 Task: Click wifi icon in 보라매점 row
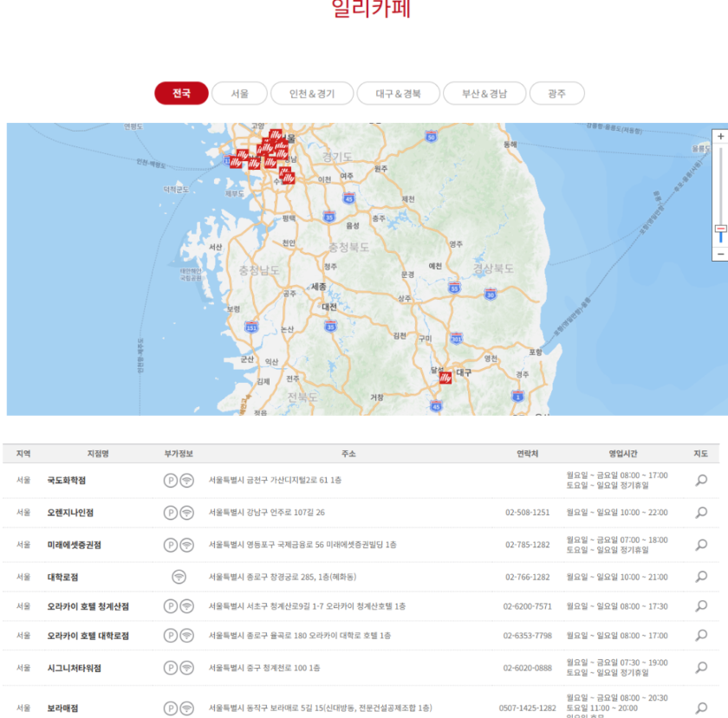click(187, 708)
